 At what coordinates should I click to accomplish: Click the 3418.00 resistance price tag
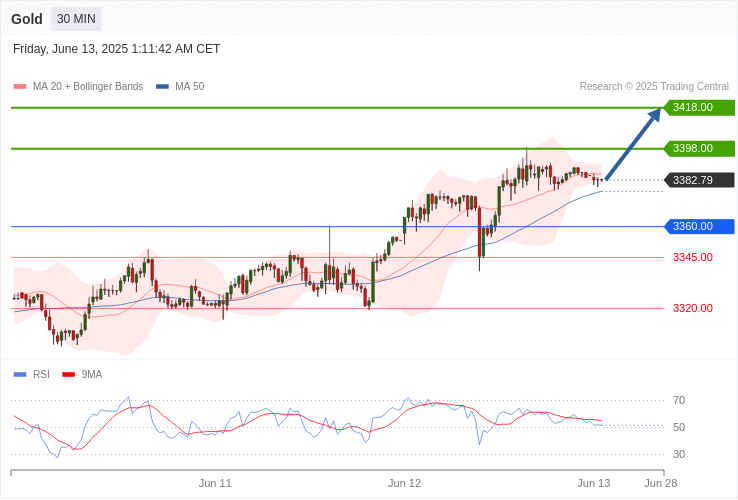pyautogui.click(x=699, y=107)
